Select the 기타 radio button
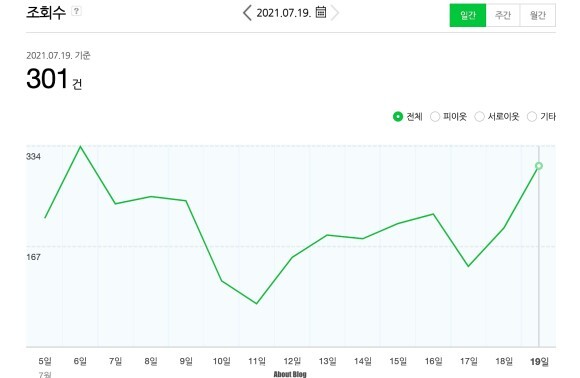The width and height of the screenshot is (580, 378). coord(532,117)
